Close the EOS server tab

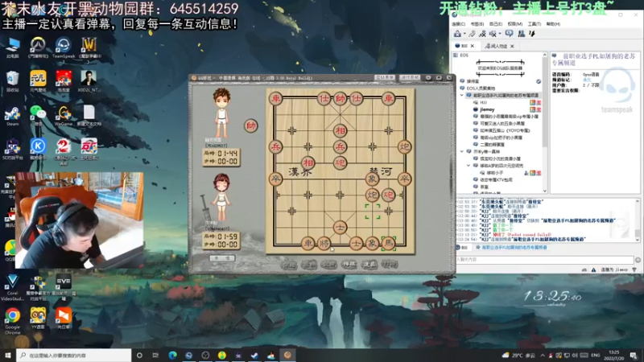(x=473, y=46)
